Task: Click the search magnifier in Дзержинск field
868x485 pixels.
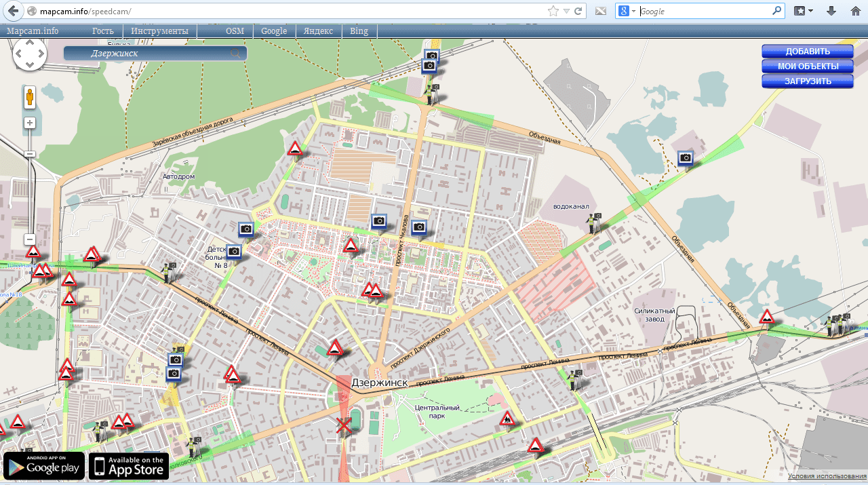Action: [235, 54]
